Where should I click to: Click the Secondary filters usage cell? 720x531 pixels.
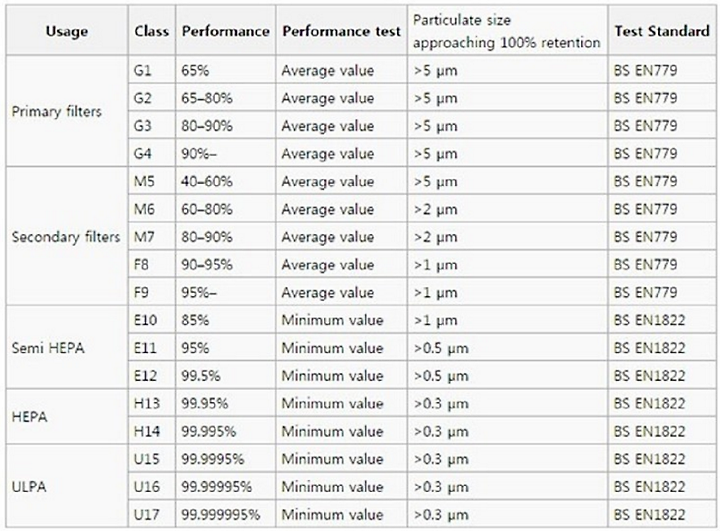pyautogui.click(x=67, y=237)
